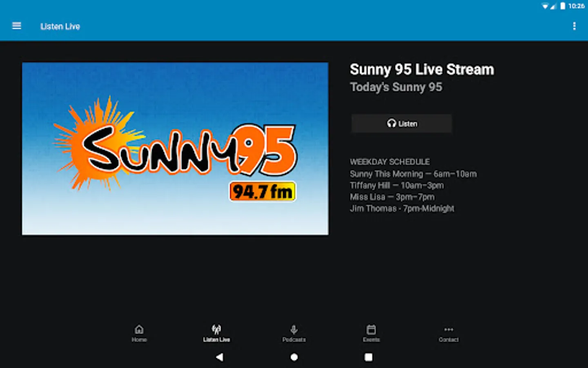The image size is (588, 368).
Task: Click the Sunny 95 Live Stream title
Action: (x=422, y=70)
